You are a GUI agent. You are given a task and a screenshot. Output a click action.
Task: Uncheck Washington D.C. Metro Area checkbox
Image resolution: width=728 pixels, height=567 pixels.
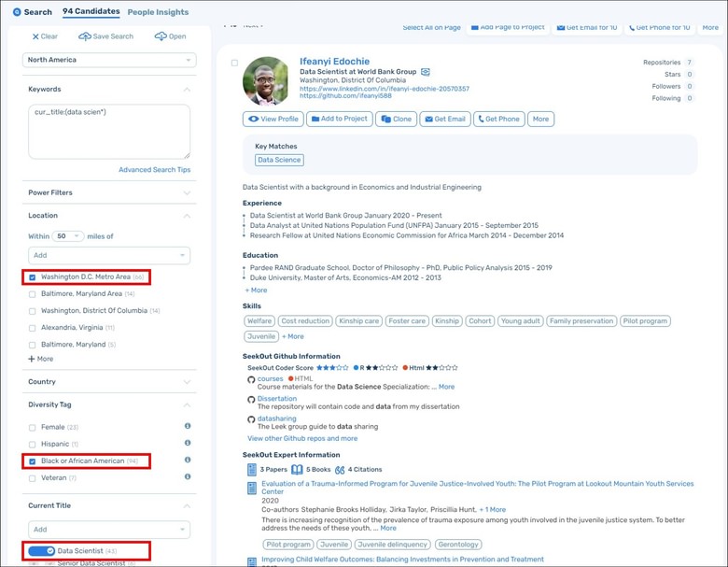tap(33, 277)
